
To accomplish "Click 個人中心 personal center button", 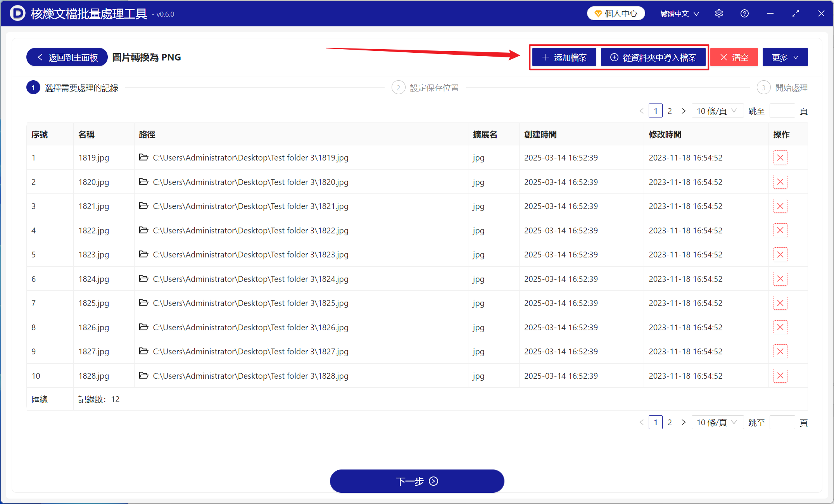I will (616, 14).
